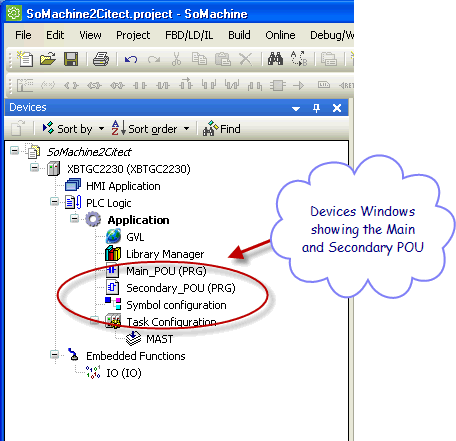
Task: Click the IO binary digits icon
Action: point(93,372)
